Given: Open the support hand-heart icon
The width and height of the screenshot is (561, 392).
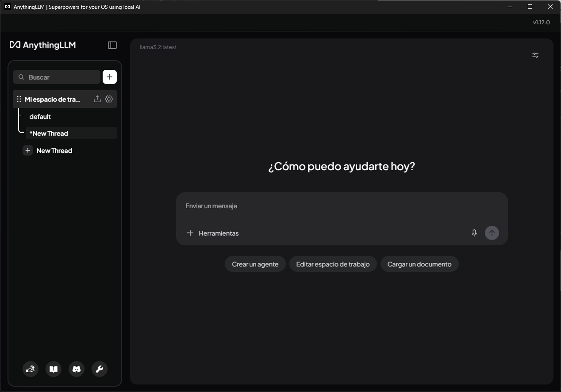Looking at the screenshot, I should [x=31, y=369].
